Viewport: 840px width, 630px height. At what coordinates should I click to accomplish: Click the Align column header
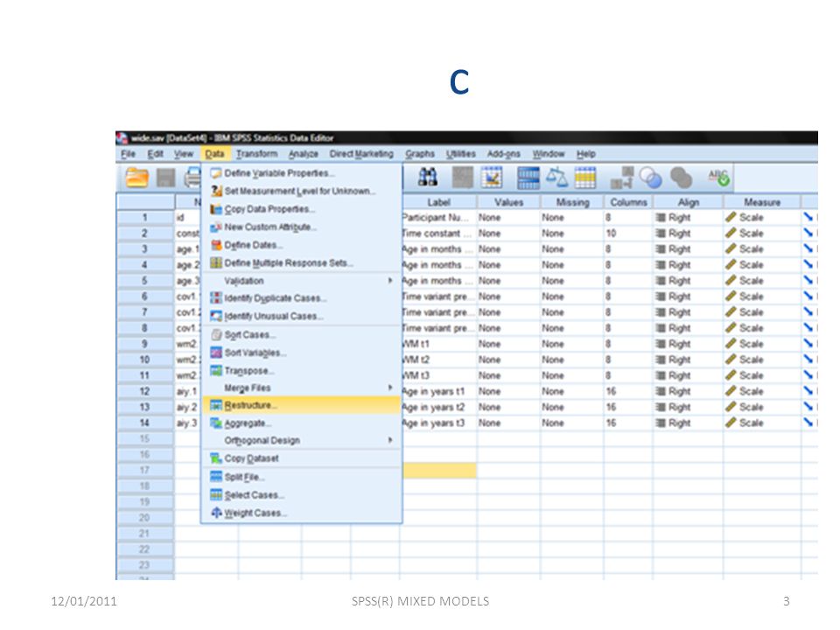tap(689, 202)
